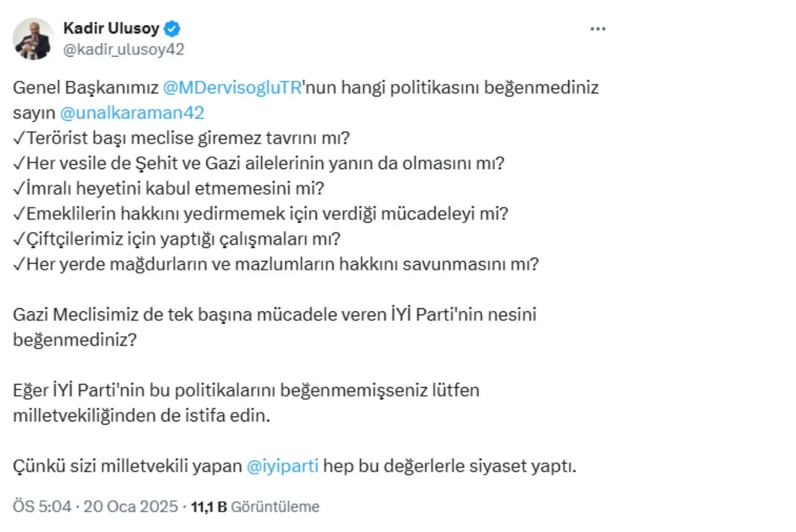Click the 'Gazi Meclisimiz de tek başına' paragraph
Screen dimensions: 796x532
point(274,327)
